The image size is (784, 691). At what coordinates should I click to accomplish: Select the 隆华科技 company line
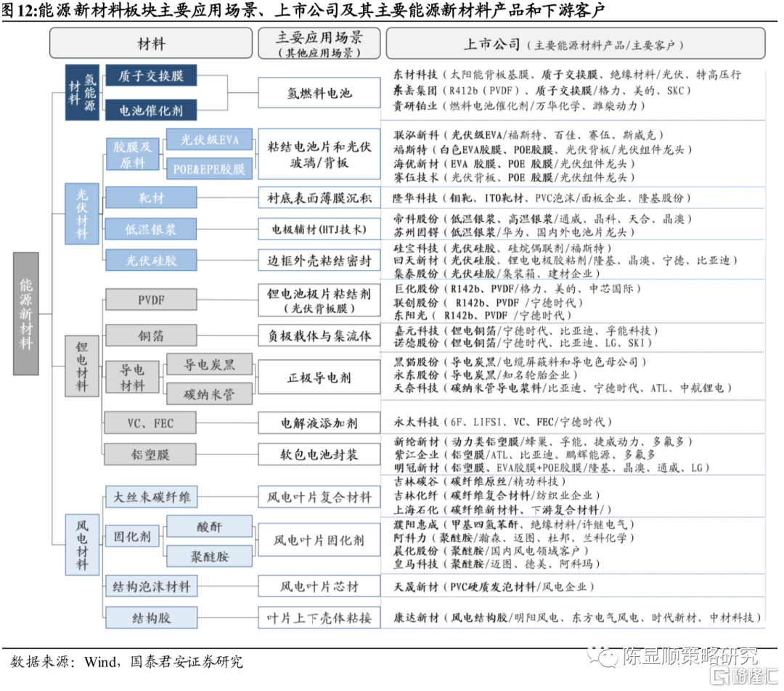(x=542, y=198)
